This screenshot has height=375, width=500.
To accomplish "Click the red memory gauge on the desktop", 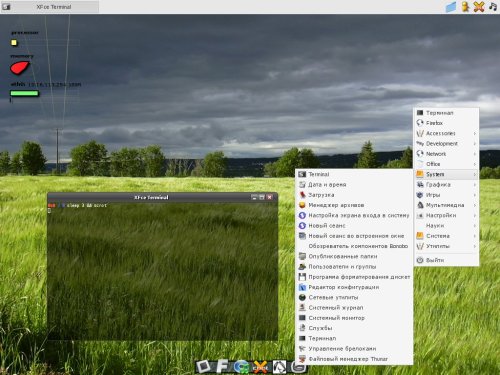I will 19,68.
